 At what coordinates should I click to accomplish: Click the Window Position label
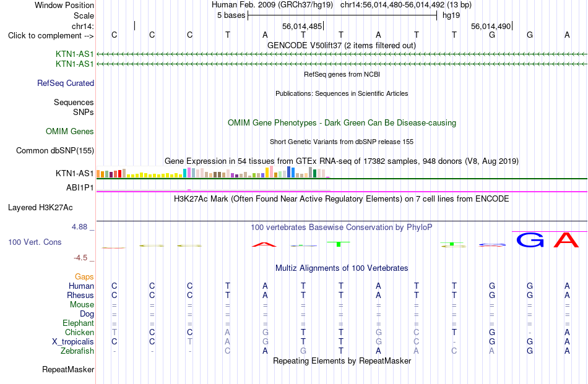[64, 5]
